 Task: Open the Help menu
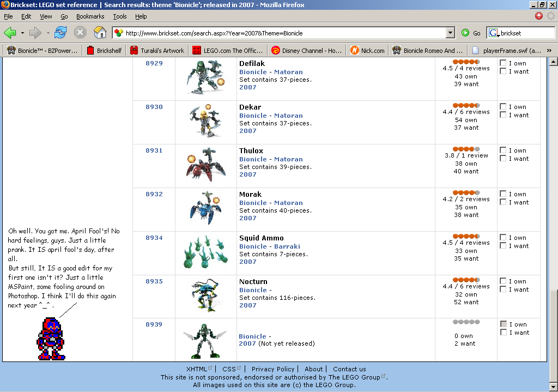(141, 16)
